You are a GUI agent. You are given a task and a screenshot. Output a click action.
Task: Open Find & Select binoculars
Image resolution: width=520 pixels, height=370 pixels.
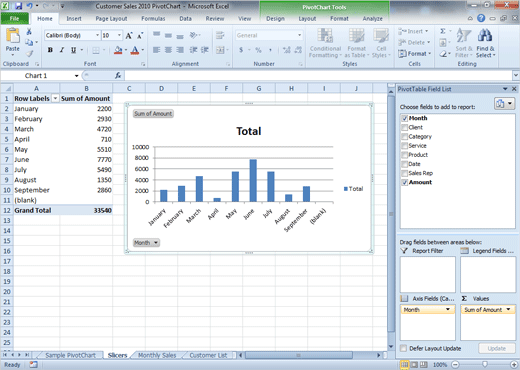tap(486, 43)
